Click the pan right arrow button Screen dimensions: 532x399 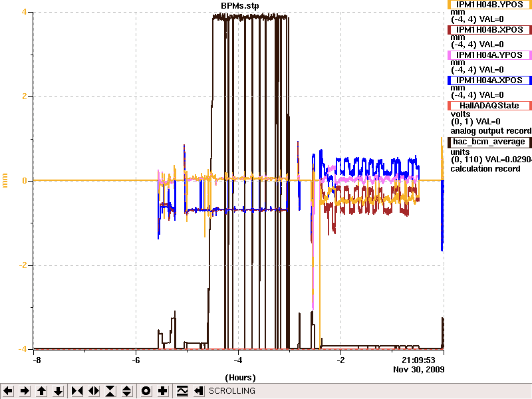coord(25,391)
